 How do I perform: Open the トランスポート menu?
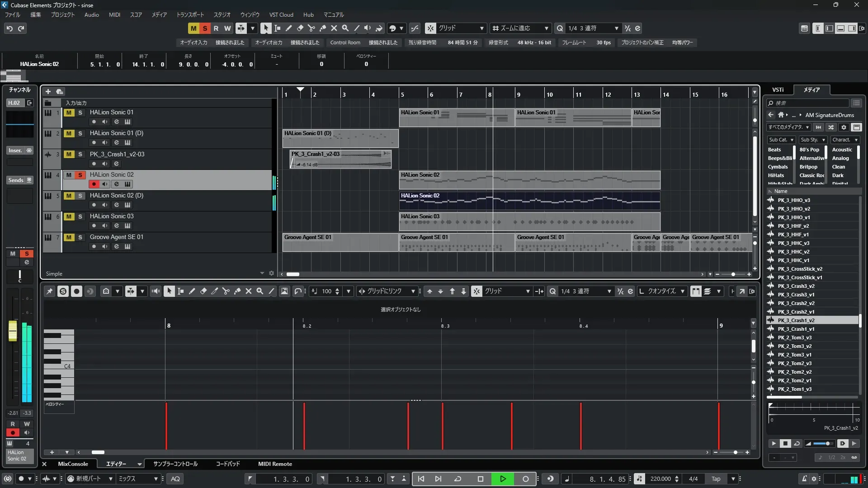click(x=190, y=15)
